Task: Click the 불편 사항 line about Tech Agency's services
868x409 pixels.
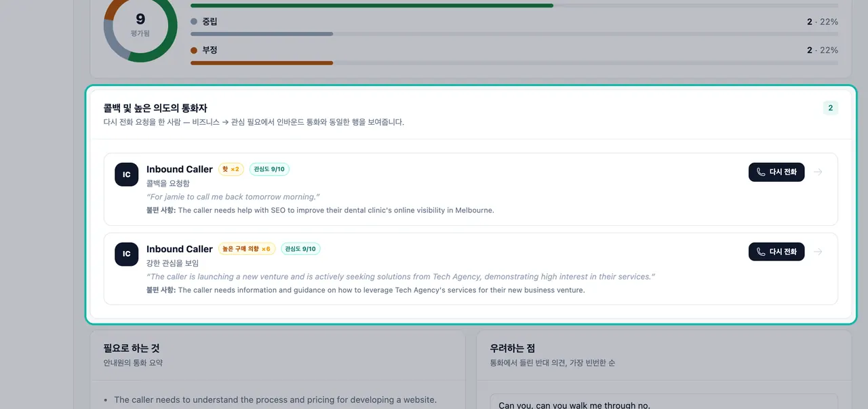Action: click(x=366, y=290)
